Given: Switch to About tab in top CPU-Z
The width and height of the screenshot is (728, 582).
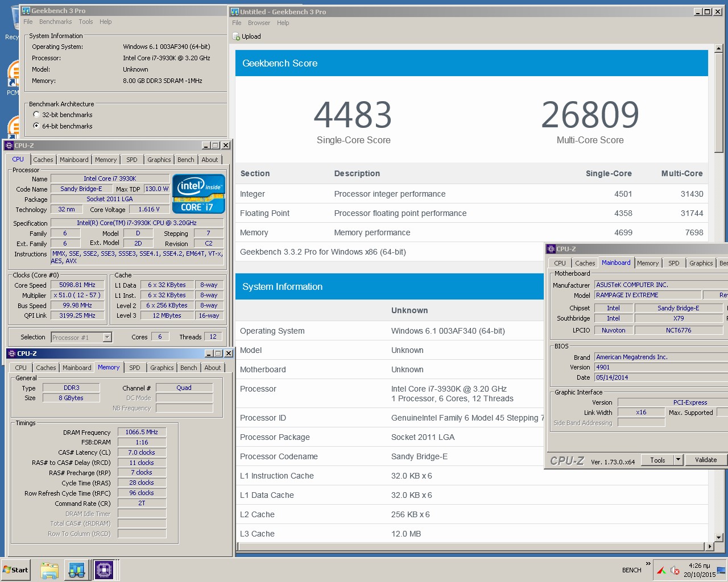Looking at the screenshot, I should click(210, 160).
